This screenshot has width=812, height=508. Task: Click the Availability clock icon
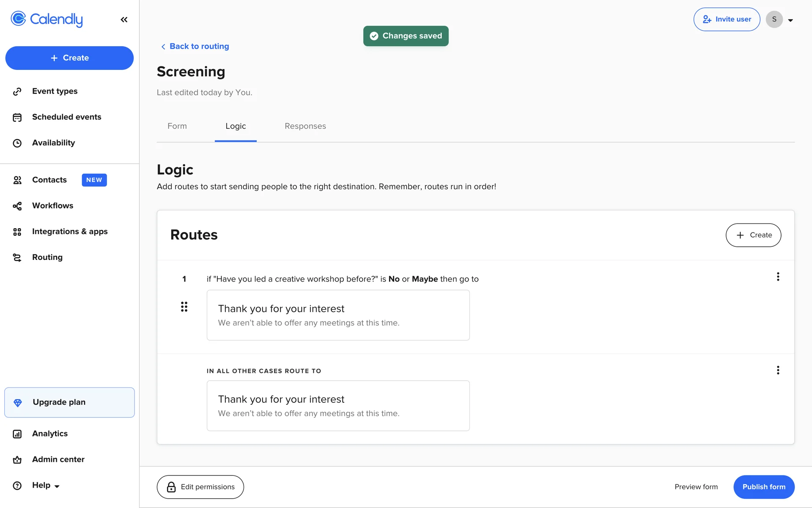pyautogui.click(x=17, y=143)
